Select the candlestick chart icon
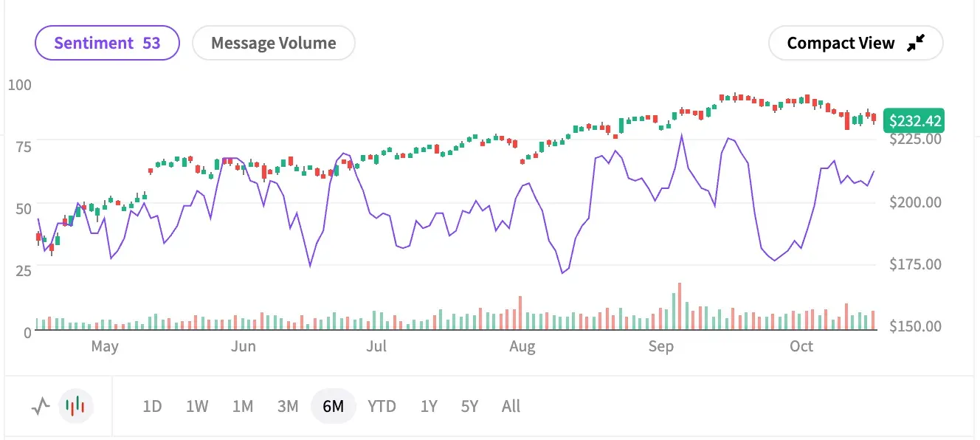 tap(76, 405)
